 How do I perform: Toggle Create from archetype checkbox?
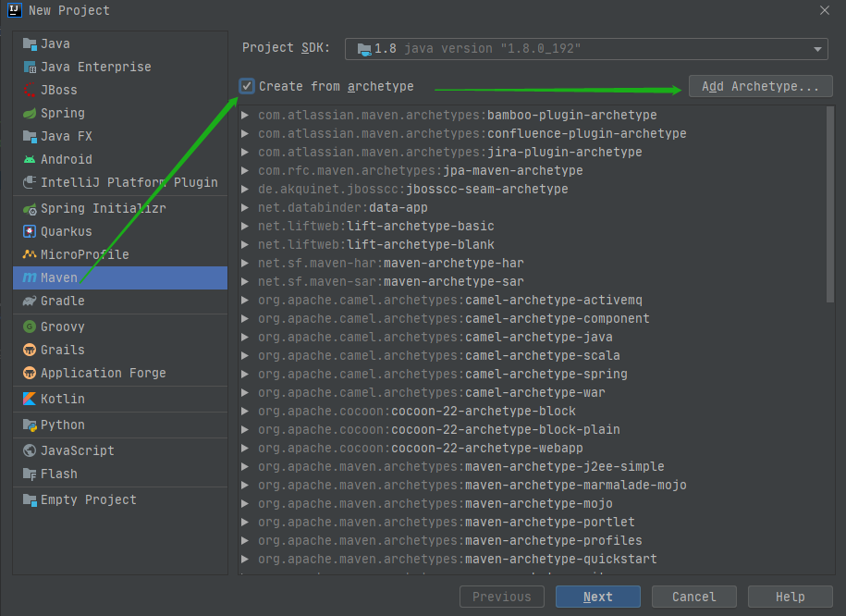(x=247, y=86)
